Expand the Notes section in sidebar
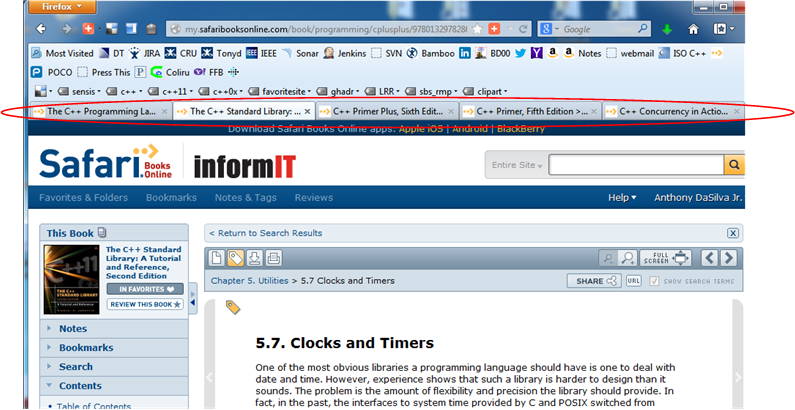795x410 pixels. coord(73,328)
